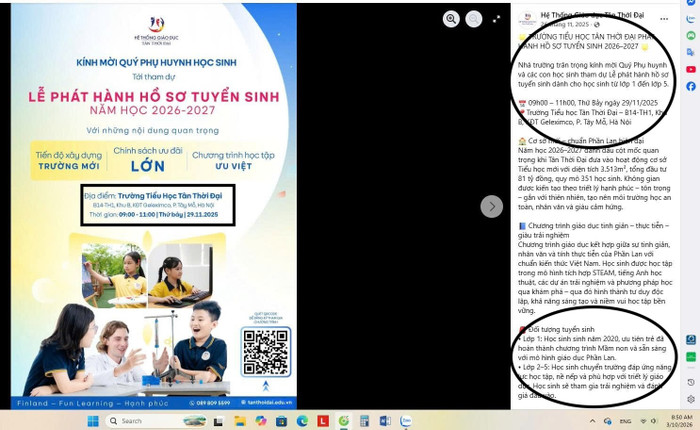Click the post date tháng 11, 2025

click(x=565, y=25)
